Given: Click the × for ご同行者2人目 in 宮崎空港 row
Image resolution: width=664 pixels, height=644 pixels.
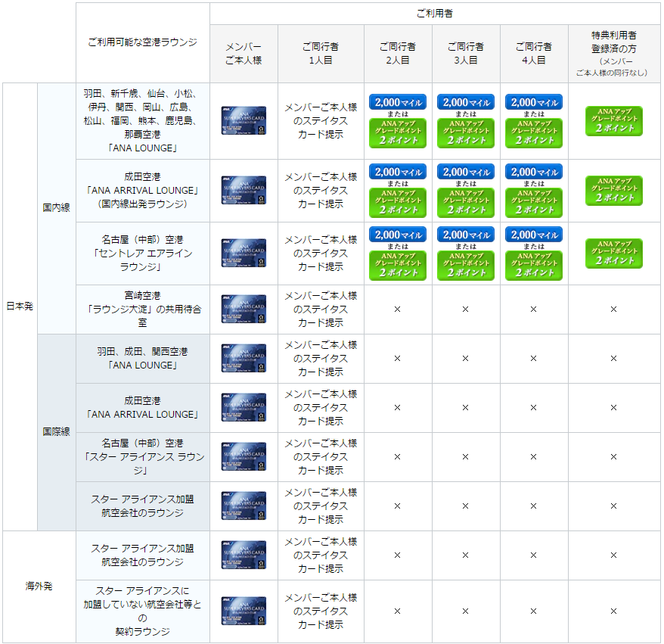Looking at the screenshot, I should click(397, 310).
